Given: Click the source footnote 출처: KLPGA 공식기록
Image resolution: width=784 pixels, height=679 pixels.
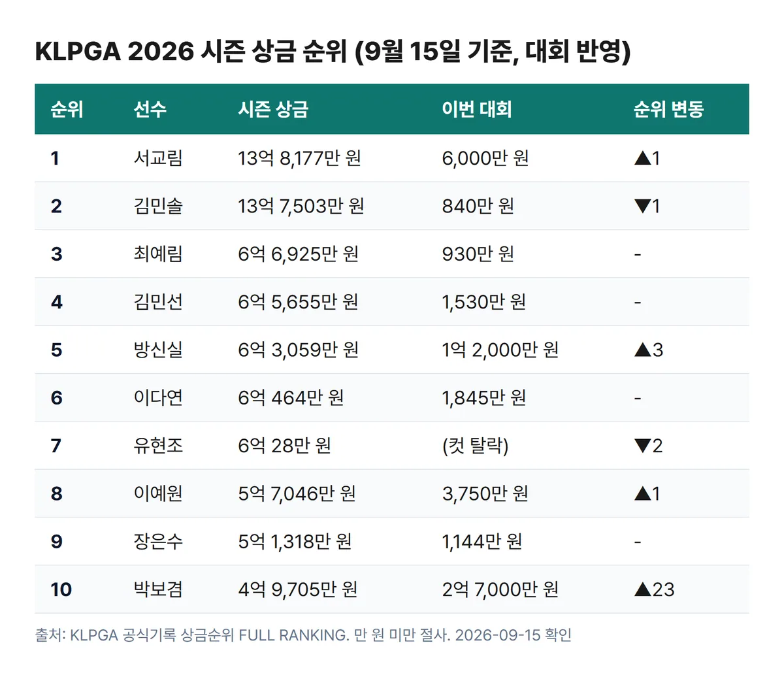Looking at the screenshot, I should tap(105, 635).
